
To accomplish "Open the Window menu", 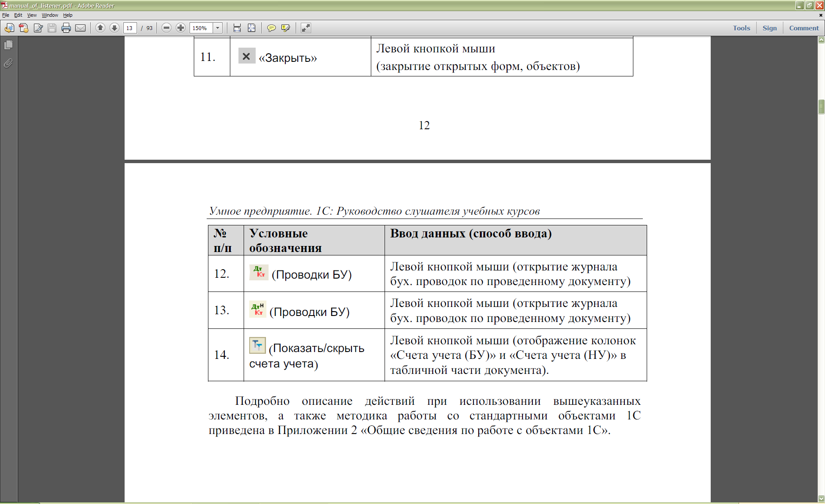I will (50, 15).
